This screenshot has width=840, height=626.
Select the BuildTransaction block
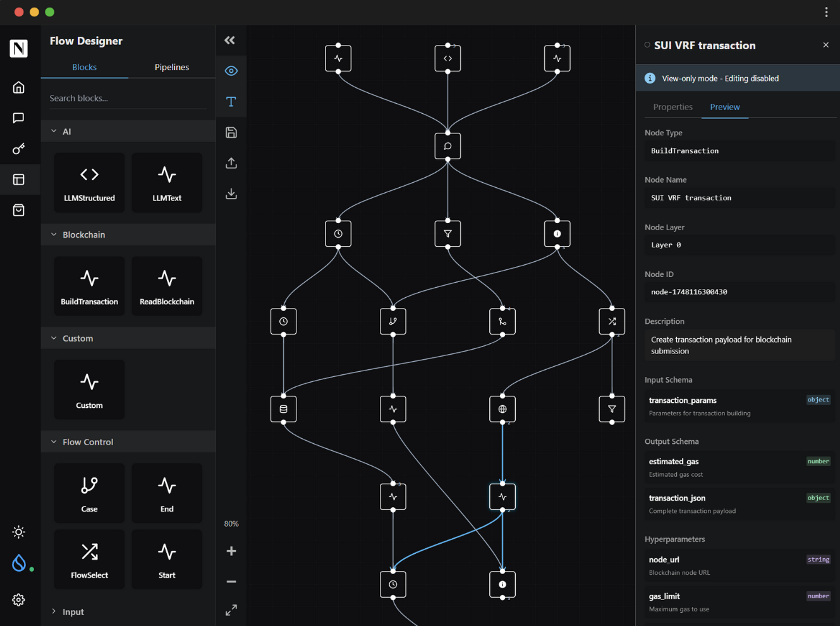click(x=89, y=286)
